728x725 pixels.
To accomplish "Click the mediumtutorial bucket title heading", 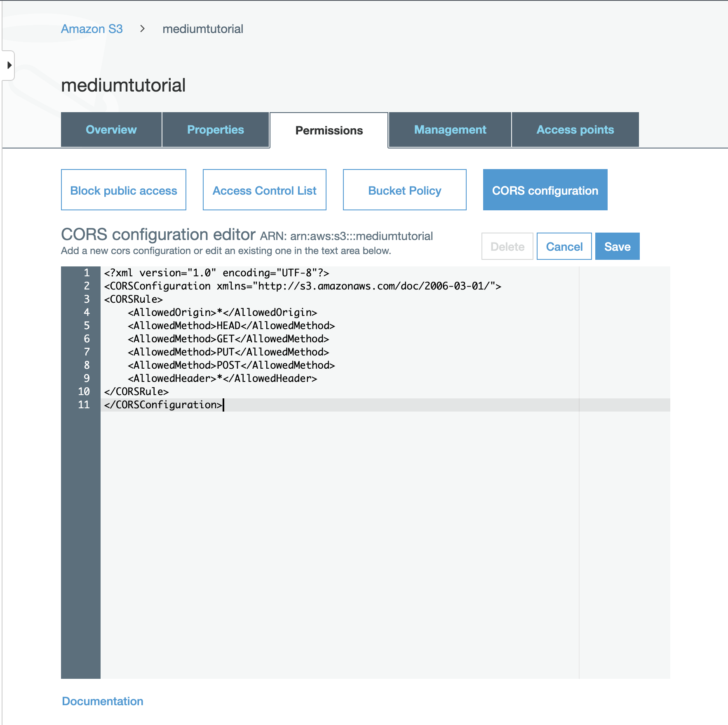I will point(123,85).
